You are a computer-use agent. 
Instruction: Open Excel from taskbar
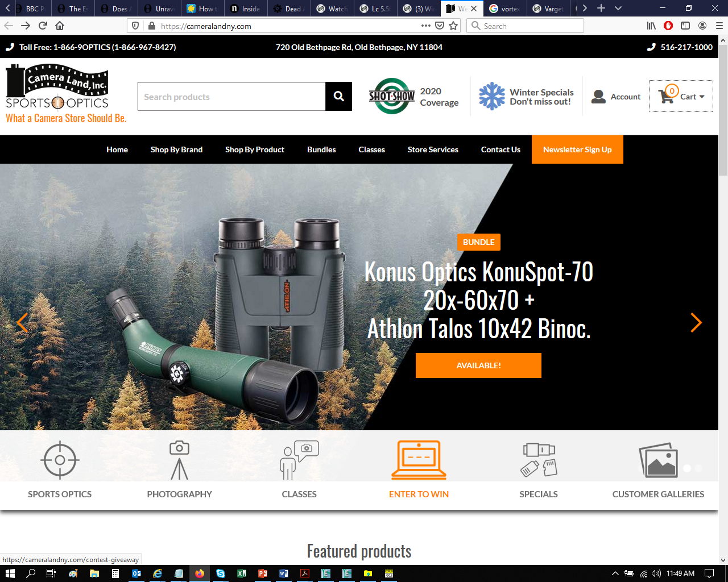click(x=242, y=573)
